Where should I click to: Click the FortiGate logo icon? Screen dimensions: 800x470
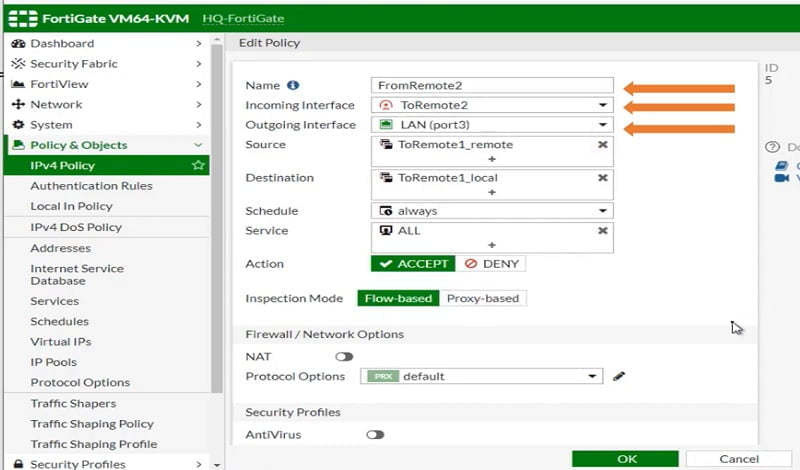click(23, 18)
